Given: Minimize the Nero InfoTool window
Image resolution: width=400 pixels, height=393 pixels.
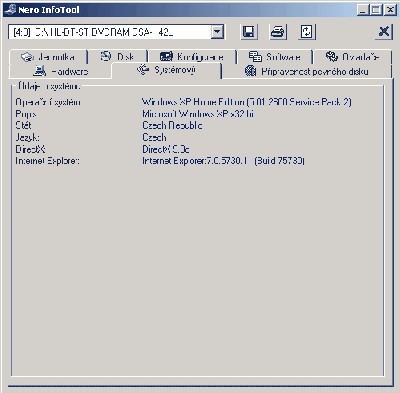Looking at the screenshot, I should pyautogui.click(x=363, y=10).
